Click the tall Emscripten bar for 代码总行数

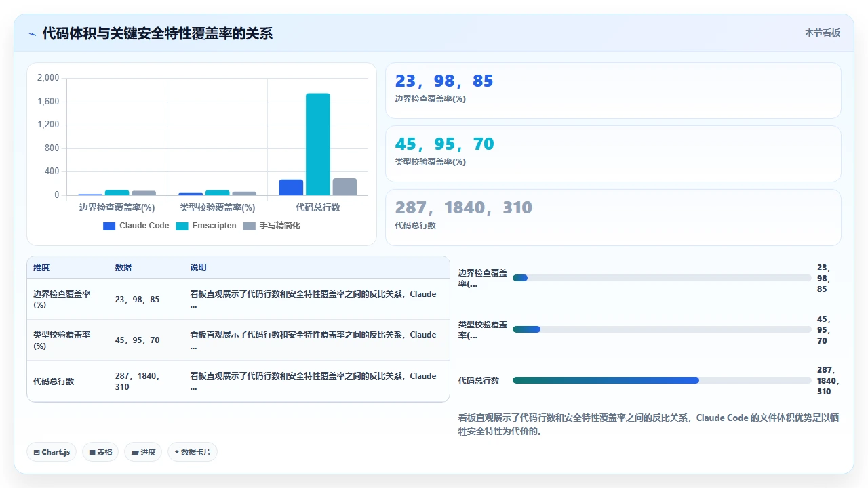pos(317,144)
